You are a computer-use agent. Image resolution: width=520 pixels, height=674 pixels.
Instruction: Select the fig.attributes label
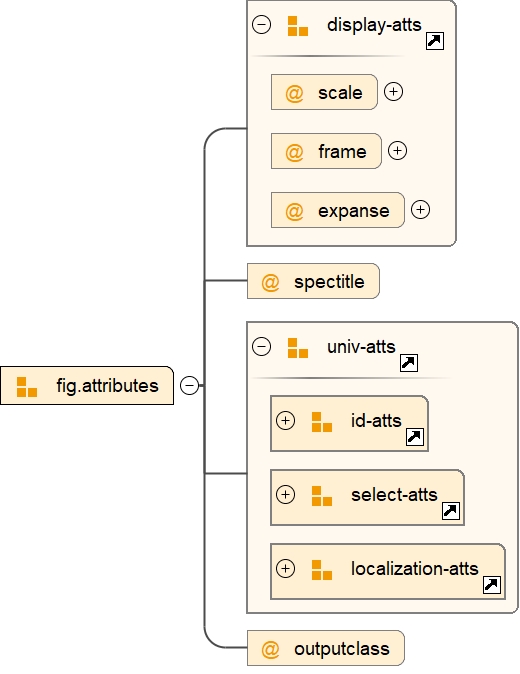point(107,386)
